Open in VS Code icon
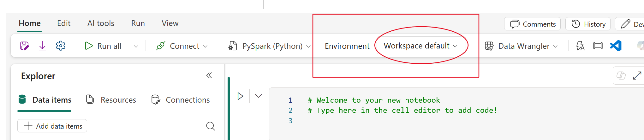 616,46
